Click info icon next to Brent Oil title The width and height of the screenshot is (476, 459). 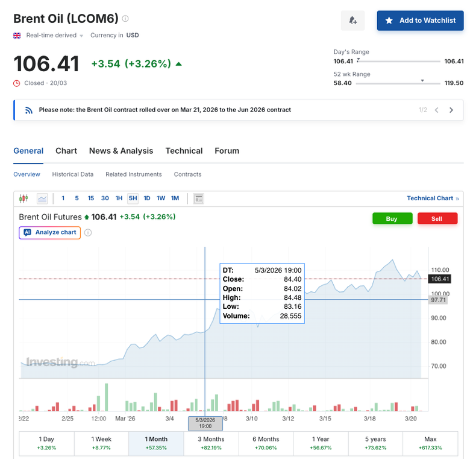(125, 19)
